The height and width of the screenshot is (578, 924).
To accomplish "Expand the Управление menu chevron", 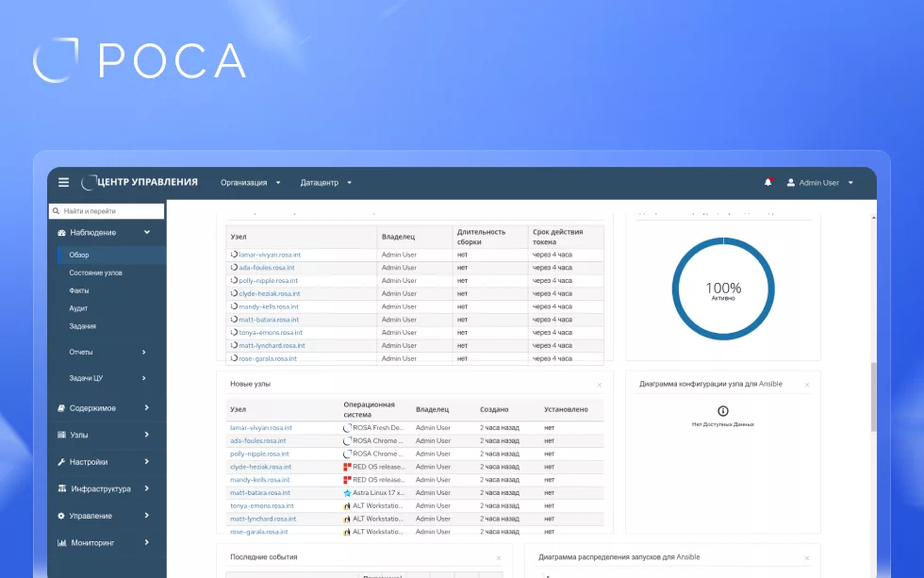I will [147, 515].
